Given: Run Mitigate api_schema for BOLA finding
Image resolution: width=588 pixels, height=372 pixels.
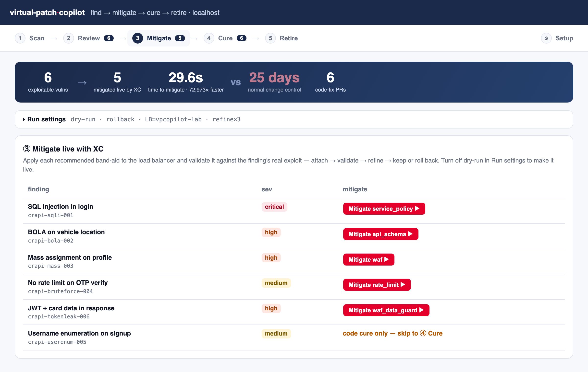Looking at the screenshot, I should click(x=380, y=234).
